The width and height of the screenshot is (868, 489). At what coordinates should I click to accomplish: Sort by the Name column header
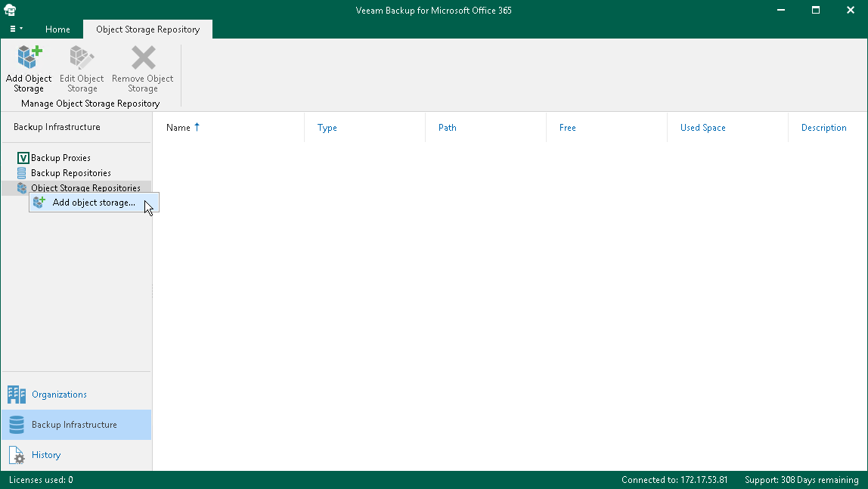click(178, 128)
